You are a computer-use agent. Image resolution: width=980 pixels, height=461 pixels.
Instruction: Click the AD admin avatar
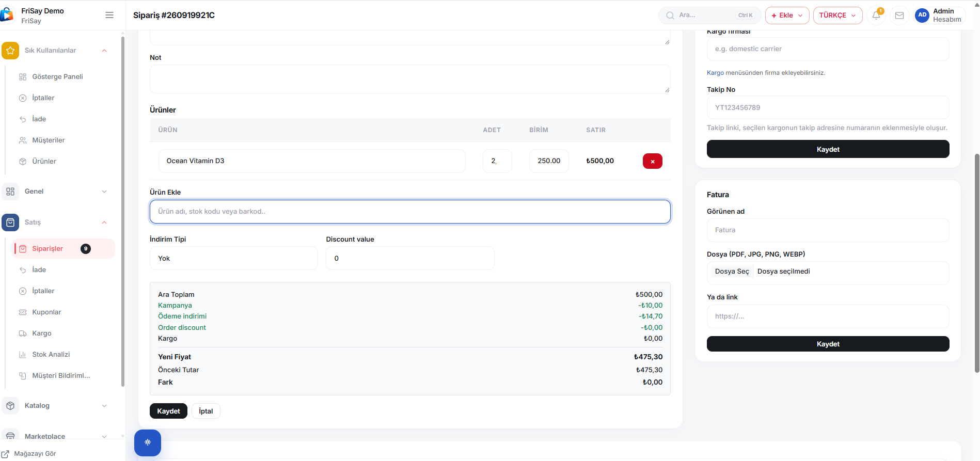pos(922,15)
